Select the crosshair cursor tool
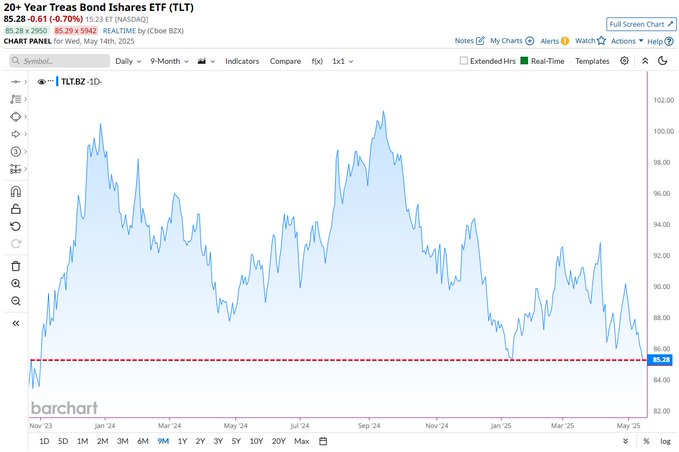The image size is (679, 452). [16, 82]
